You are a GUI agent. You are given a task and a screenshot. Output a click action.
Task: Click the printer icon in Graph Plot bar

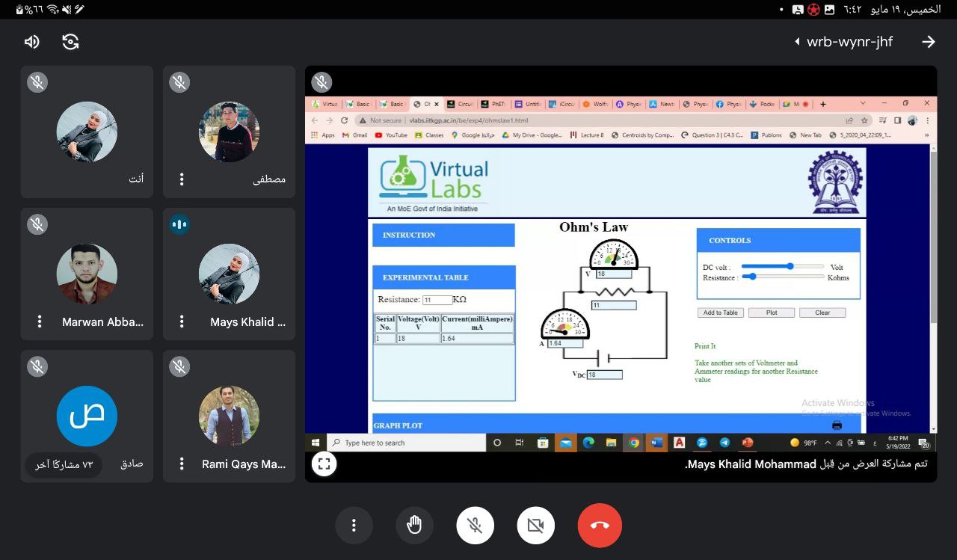click(837, 425)
